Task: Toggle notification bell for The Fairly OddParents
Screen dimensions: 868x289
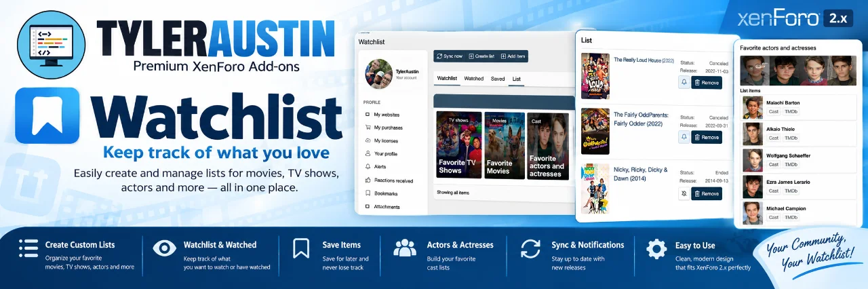Action: (684, 137)
